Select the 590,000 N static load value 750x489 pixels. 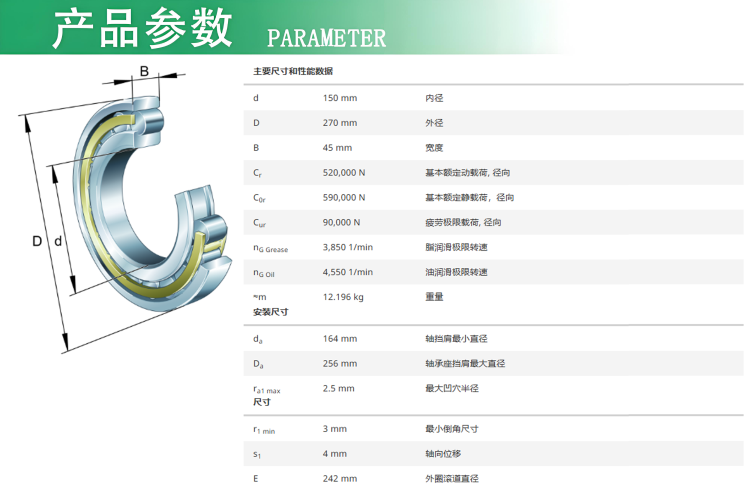tap(344, 198)
